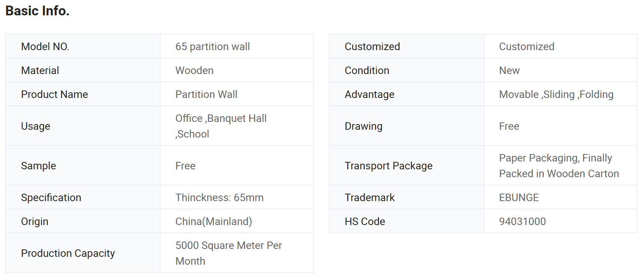Click the Production Capacity label

coord(68,253)
